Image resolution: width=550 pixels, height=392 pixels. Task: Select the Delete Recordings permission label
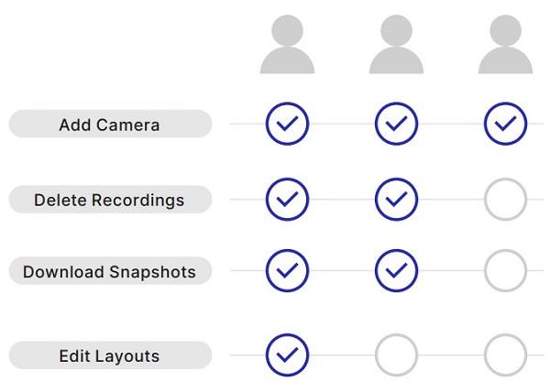tap(110, 200)
